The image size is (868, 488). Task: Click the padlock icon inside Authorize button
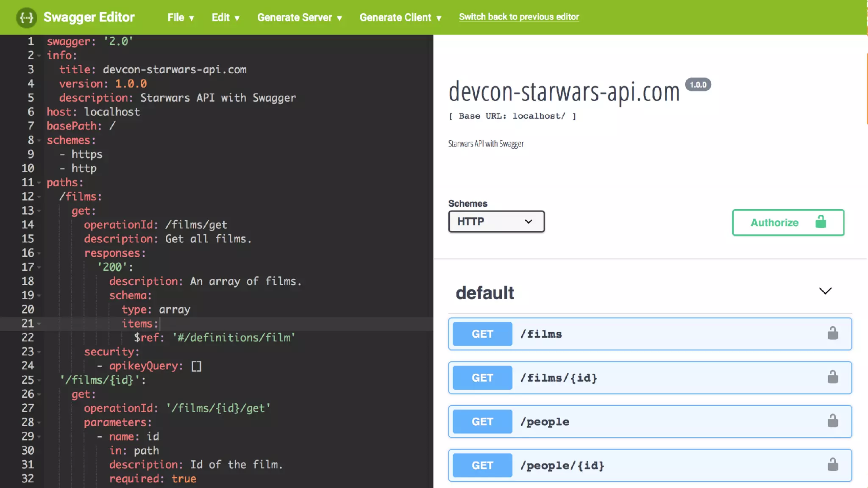click(821, 222)
